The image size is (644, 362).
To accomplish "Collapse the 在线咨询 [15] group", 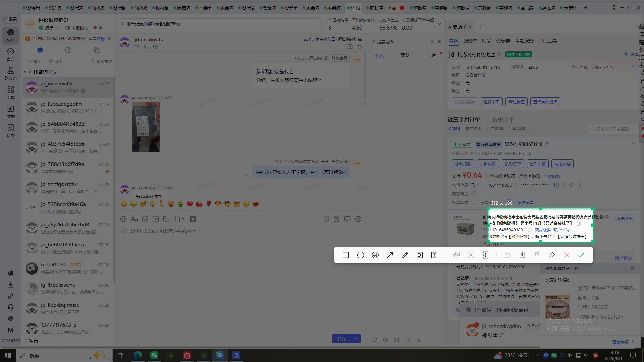I will (25, 72).
